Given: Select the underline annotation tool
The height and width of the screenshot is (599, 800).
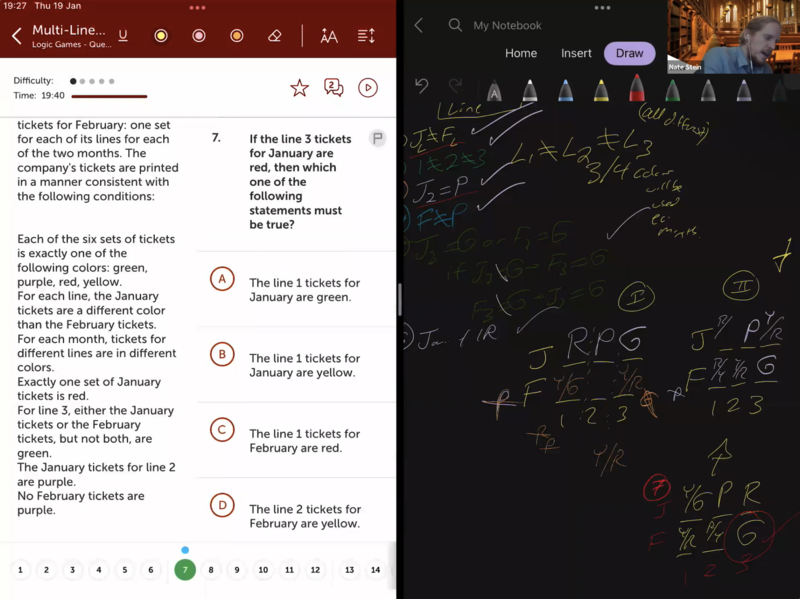Looking at the screenshot, I should (x=123, y=36).
